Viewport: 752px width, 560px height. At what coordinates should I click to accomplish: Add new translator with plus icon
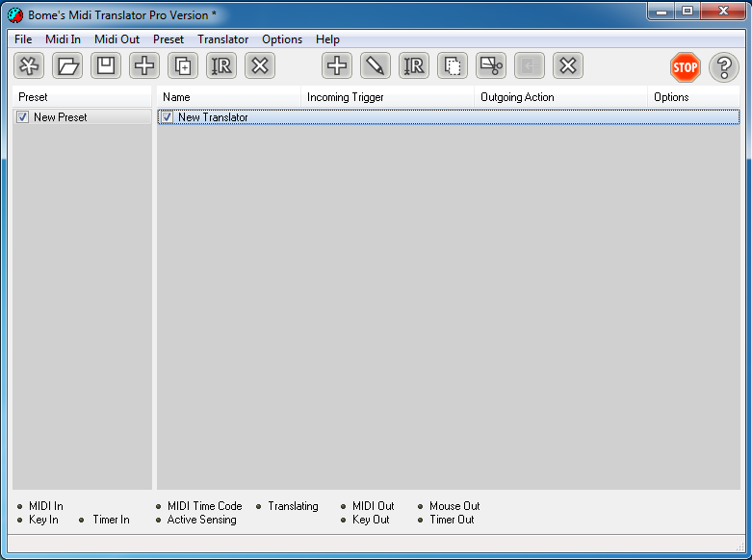point(337,65)
